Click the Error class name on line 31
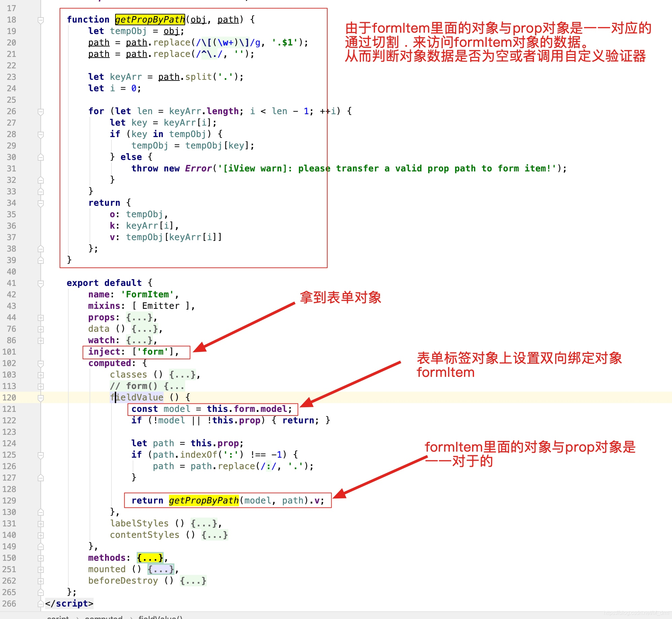Screen dimensions: 672x619 [x=199, y=168]
